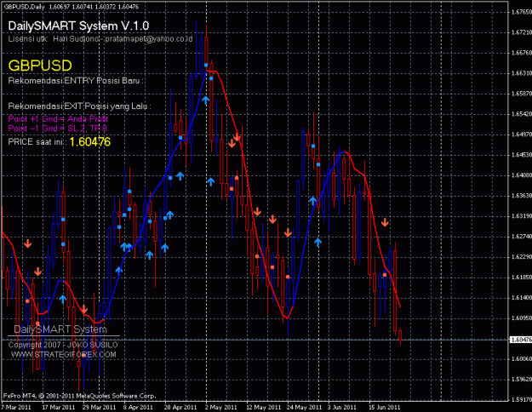Click the highlighted 1.60476 price axis label

coord(520,340)
